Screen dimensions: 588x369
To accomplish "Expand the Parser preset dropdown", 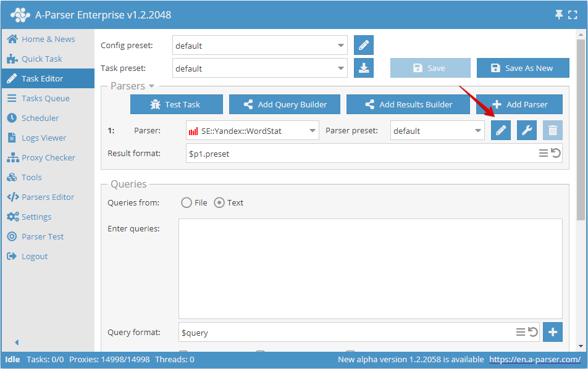I will 477,130.
